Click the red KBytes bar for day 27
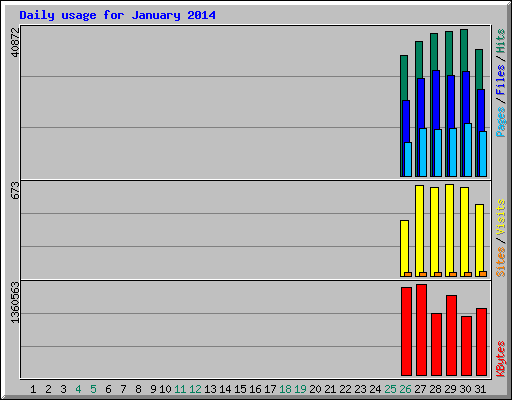 421,330
